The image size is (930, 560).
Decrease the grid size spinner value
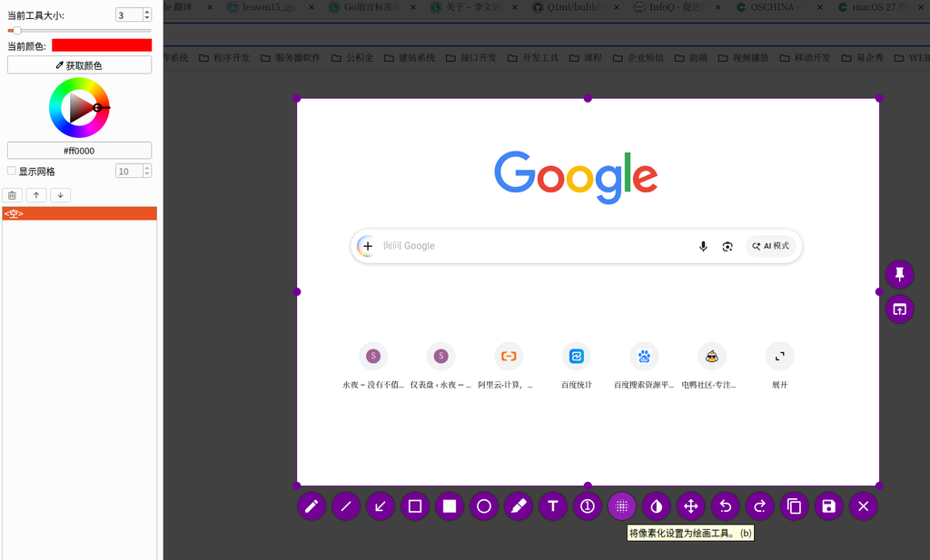tap(147, 174)
